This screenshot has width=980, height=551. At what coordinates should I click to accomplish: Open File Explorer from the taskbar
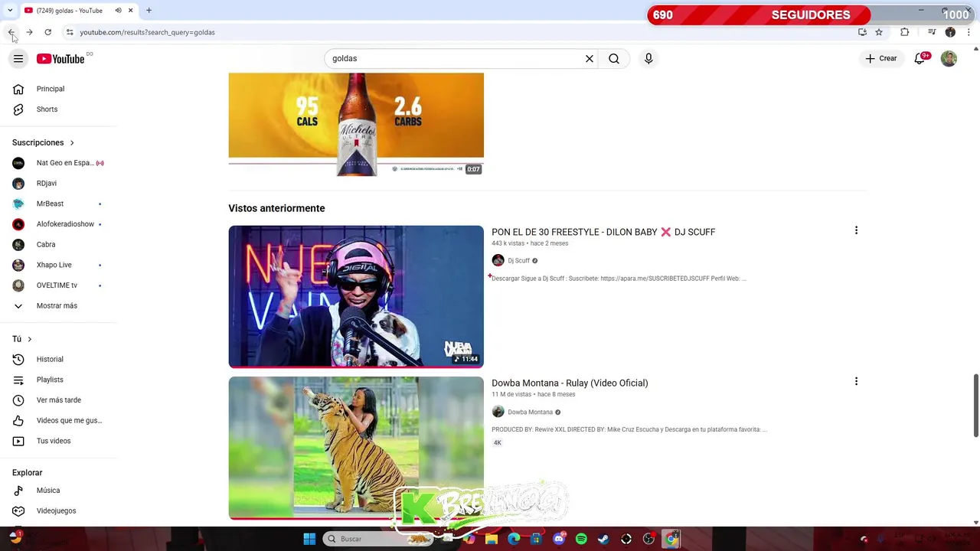coord(492,539)
